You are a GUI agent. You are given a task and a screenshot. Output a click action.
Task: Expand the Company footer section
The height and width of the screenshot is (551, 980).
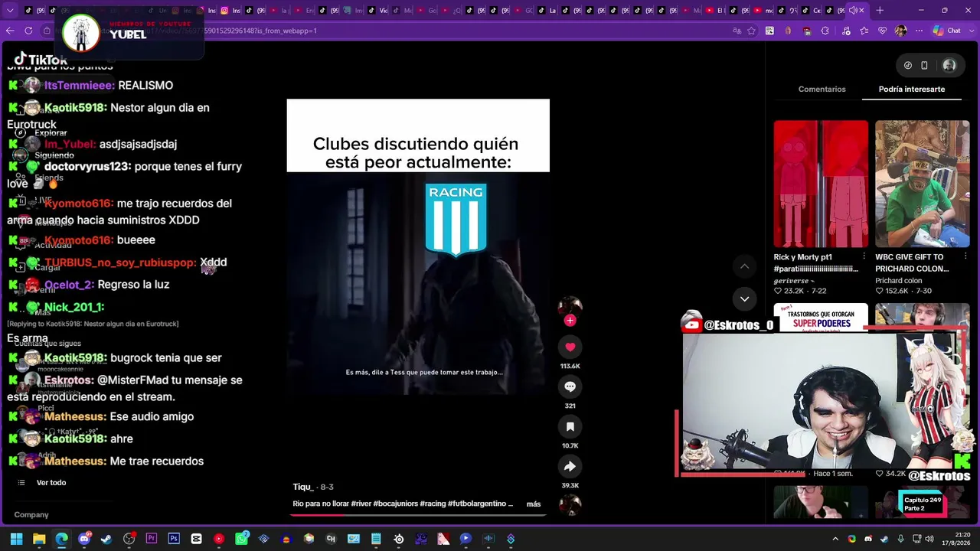(31, 515)
